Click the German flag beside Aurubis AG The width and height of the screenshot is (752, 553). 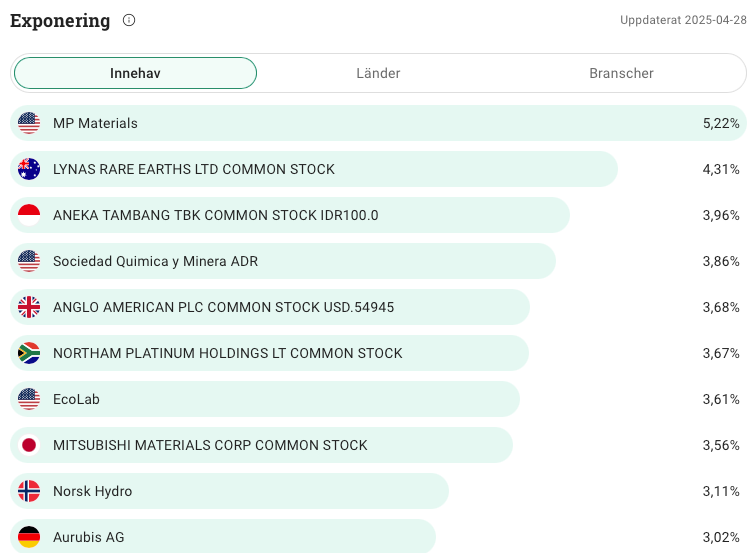(29, 537)
